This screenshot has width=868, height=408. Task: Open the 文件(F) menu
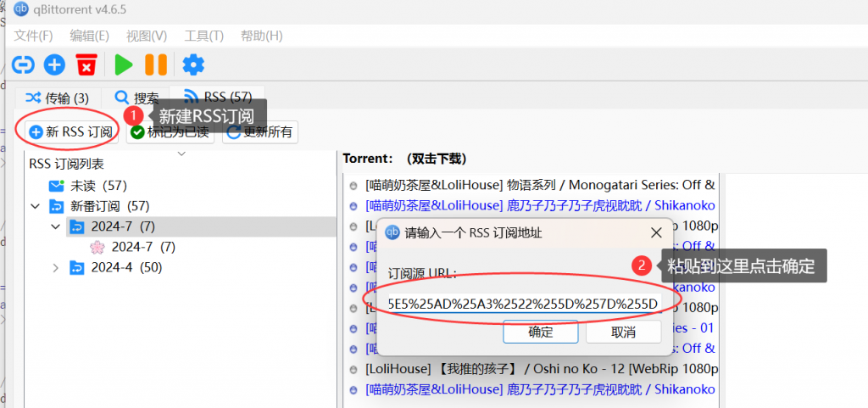pyautogui.click(x=33, y=36)
